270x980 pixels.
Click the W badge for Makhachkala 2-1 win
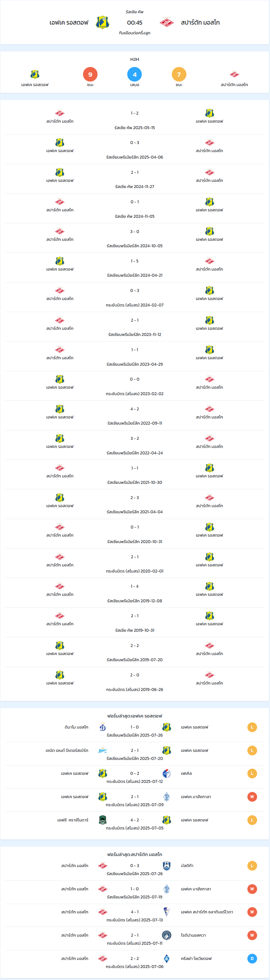[x=252, y=796]
